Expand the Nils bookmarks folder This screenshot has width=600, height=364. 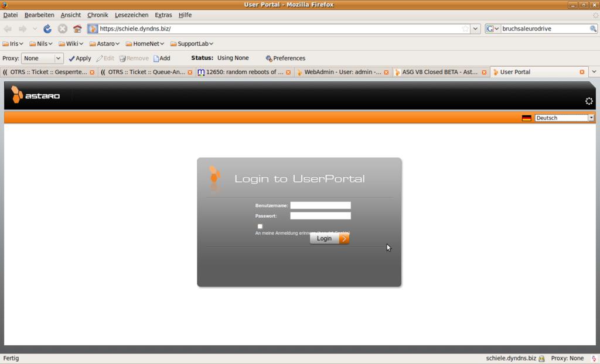pos(41,43)
